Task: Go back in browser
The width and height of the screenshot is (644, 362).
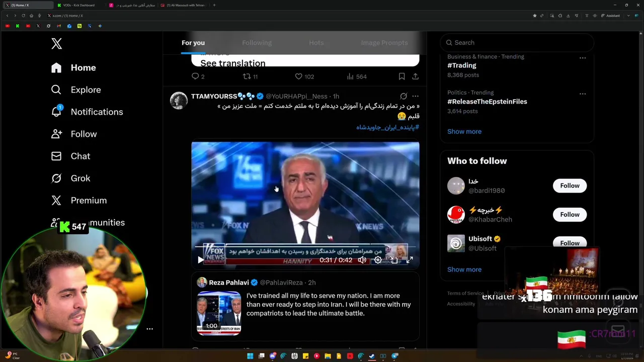Action: [7, 16]
